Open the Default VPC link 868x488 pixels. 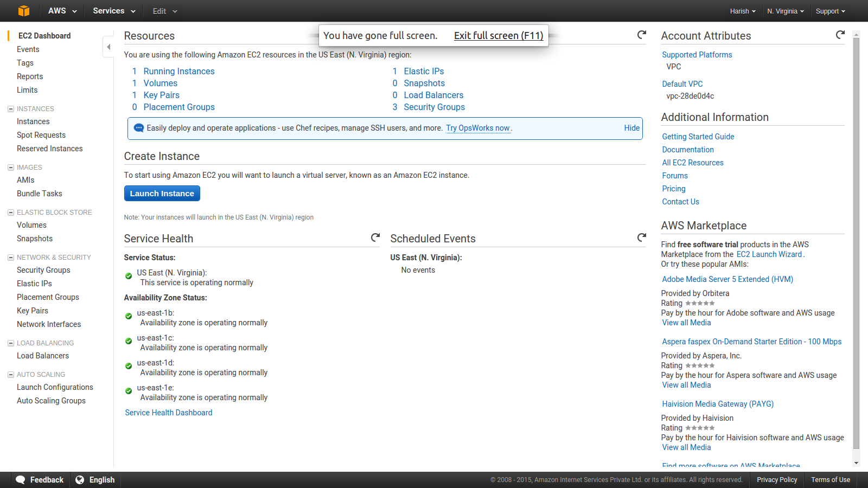(682, 84)
